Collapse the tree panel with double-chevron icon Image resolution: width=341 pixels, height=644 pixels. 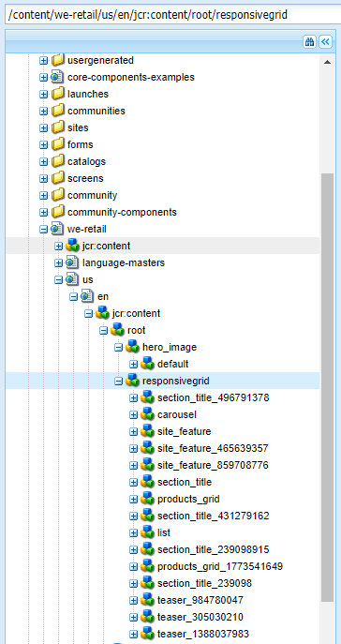point(325,41)
